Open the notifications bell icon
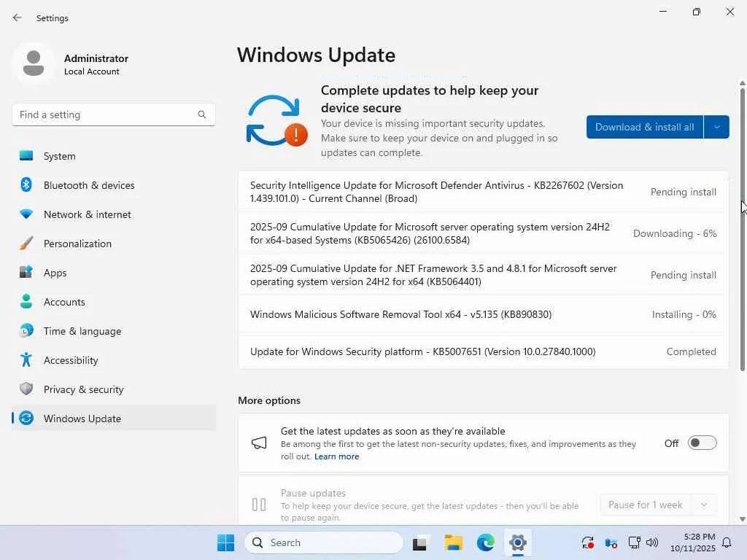The image size is (747, 560). [727, 542]
